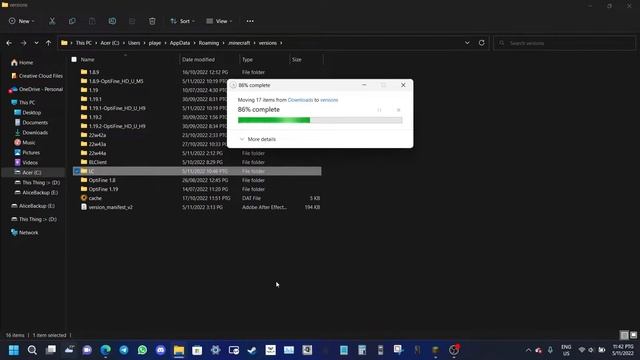Select .minecraft in the address path
This screenshot has width=640, height=360.
(239, 43)
